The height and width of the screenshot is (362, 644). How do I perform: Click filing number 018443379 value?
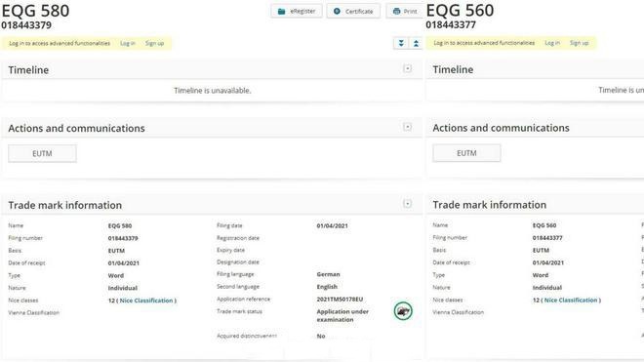tap(123, 238)
